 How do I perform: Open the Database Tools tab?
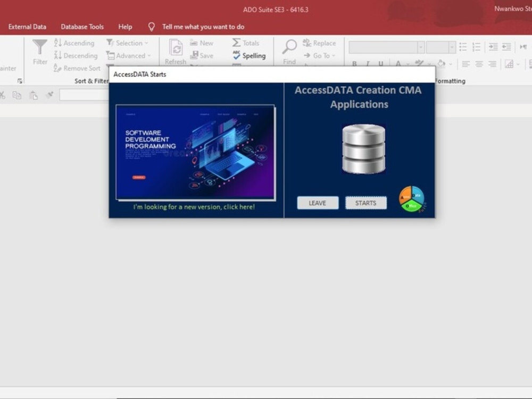(x=82, y=27)
